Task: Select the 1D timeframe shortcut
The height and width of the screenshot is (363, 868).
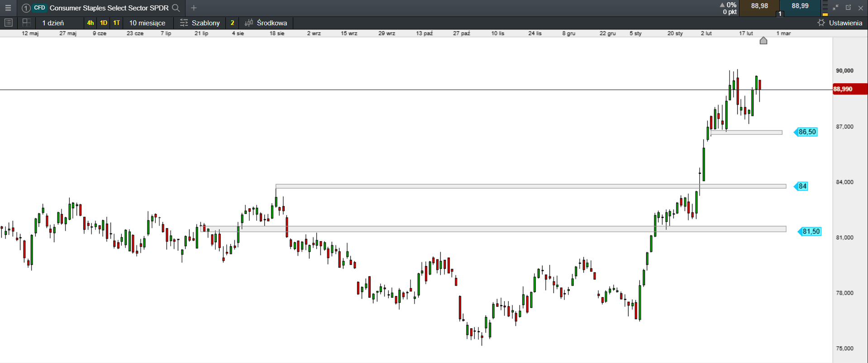Action: (x=104, y=23)
